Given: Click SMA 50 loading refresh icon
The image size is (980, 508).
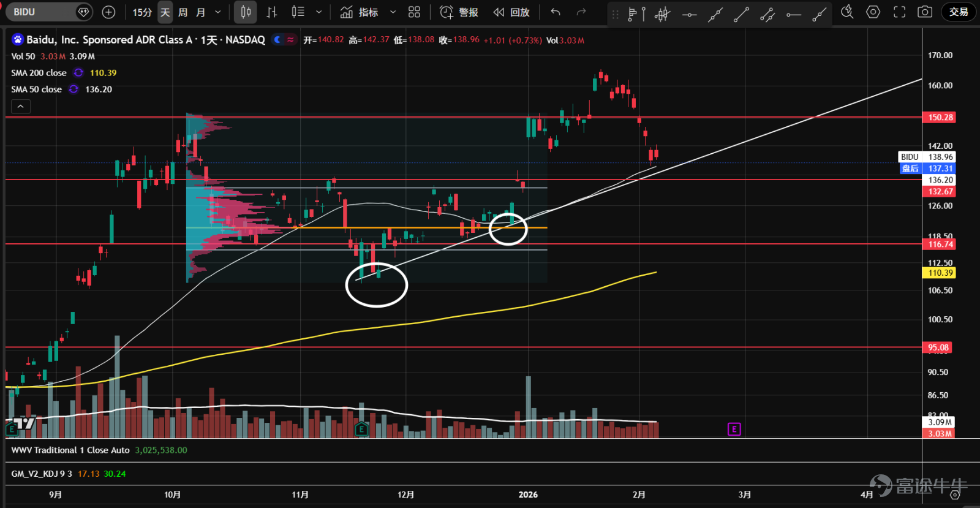Looking at the screenshot, I should pos(73,89).
